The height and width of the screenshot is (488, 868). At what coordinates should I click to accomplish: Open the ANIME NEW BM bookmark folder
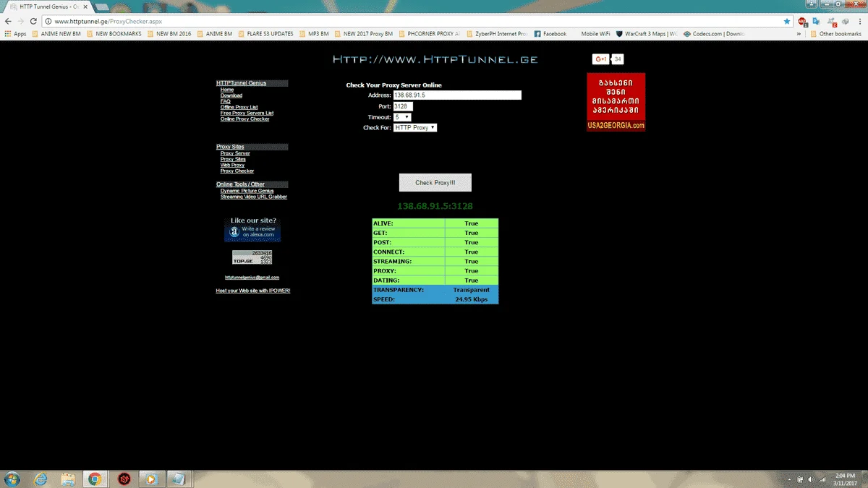click(x=57, y=34)
